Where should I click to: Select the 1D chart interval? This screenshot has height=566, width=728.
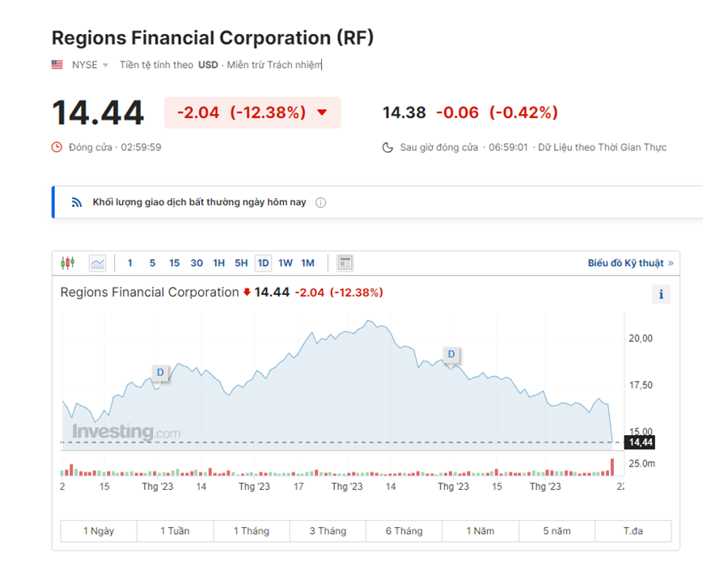[263, 263]
